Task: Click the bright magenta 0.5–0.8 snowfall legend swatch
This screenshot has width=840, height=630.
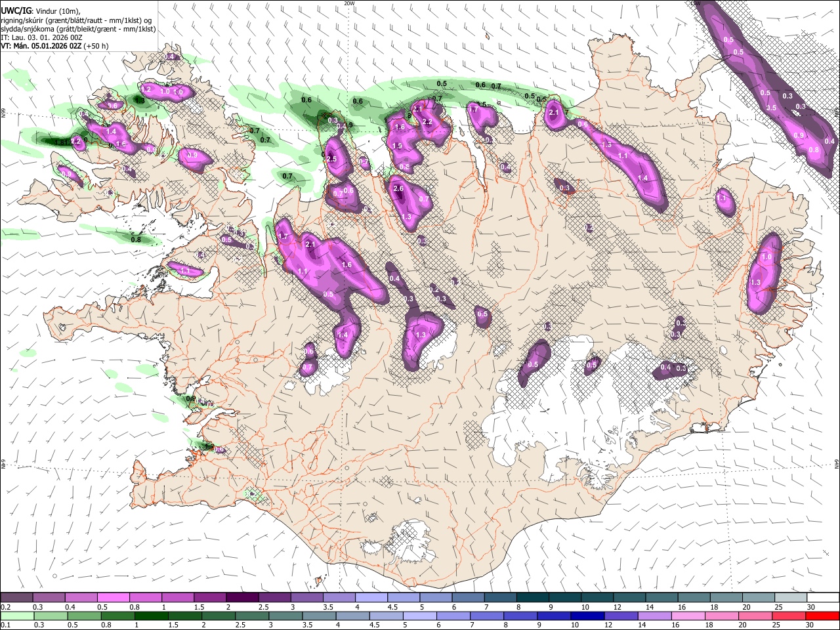Action: (113, 598)
